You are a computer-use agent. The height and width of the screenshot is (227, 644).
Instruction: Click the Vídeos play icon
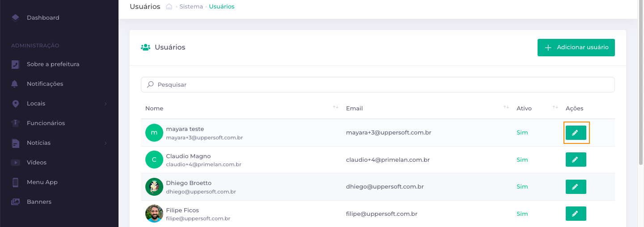click(x=15, y=163)
